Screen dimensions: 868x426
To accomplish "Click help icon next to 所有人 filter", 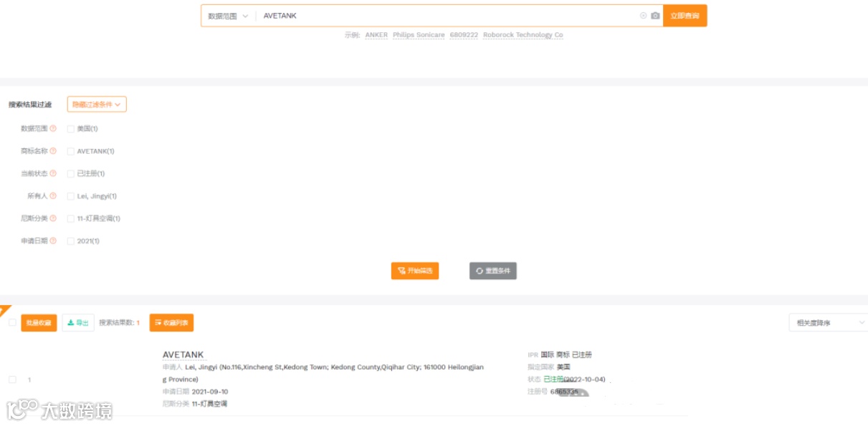I will pos(53,196).
